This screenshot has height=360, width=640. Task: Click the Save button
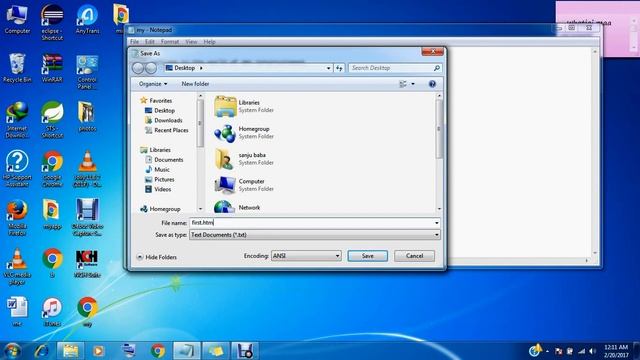click(x=367, y=256)
